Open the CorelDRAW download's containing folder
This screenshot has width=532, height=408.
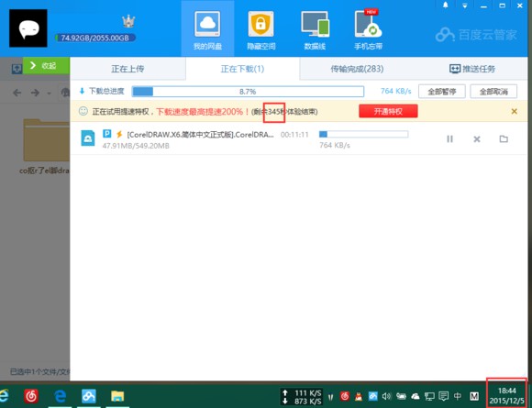click(x=504, y=138)
